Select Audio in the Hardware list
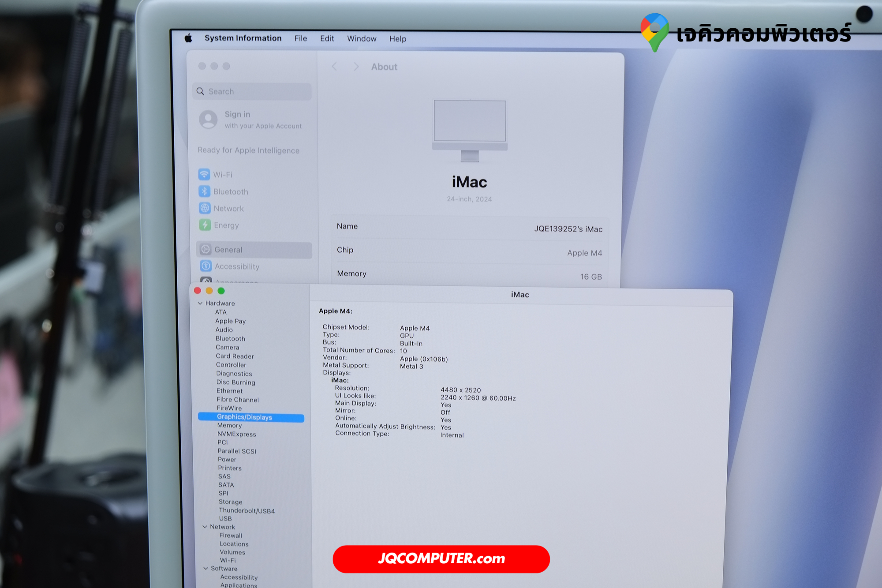Viewport: 882px width, 588px height. [224, 330]
